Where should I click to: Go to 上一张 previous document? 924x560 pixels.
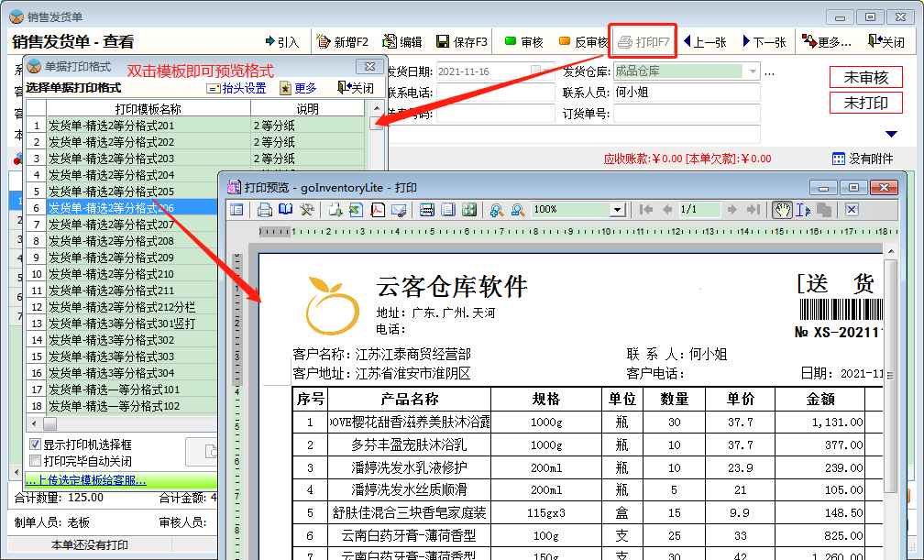tap(705, 42)
